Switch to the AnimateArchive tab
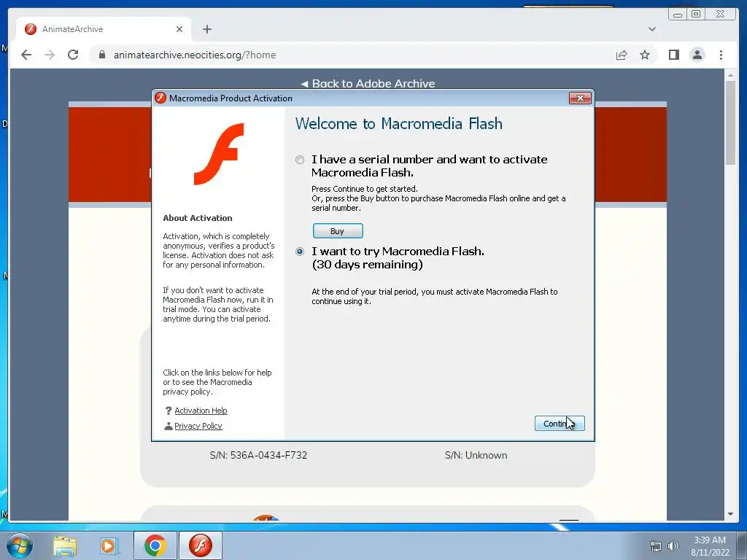 click(x=104, y=29)
